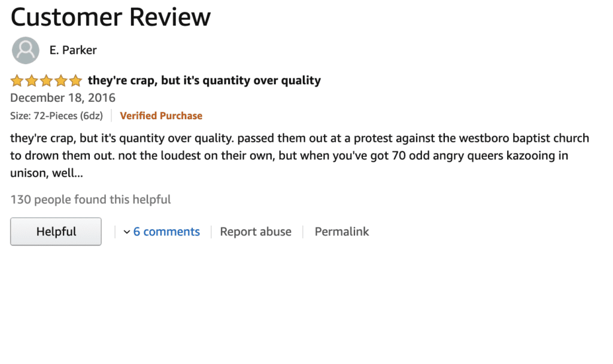Screen dimensions: 613x364
Task: Click the second star of the review rating
Action: click(31, 80)
